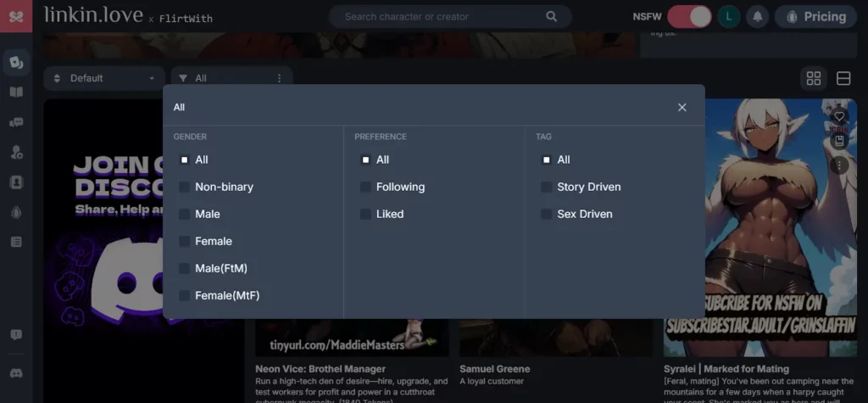Image resolution: width=868 pixels, height=403 pixels.
Task: Check the Male(FtM) gender filter
Action: click(x=184, y=268)
